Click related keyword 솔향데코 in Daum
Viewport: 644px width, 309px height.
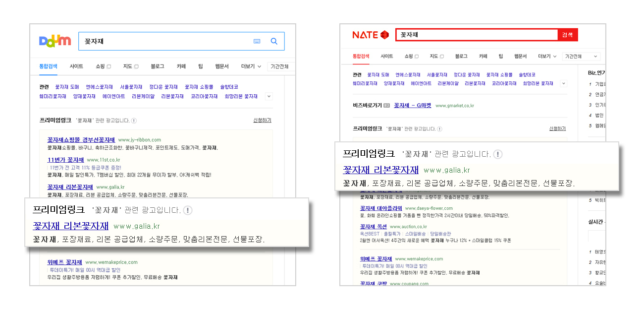229,87
